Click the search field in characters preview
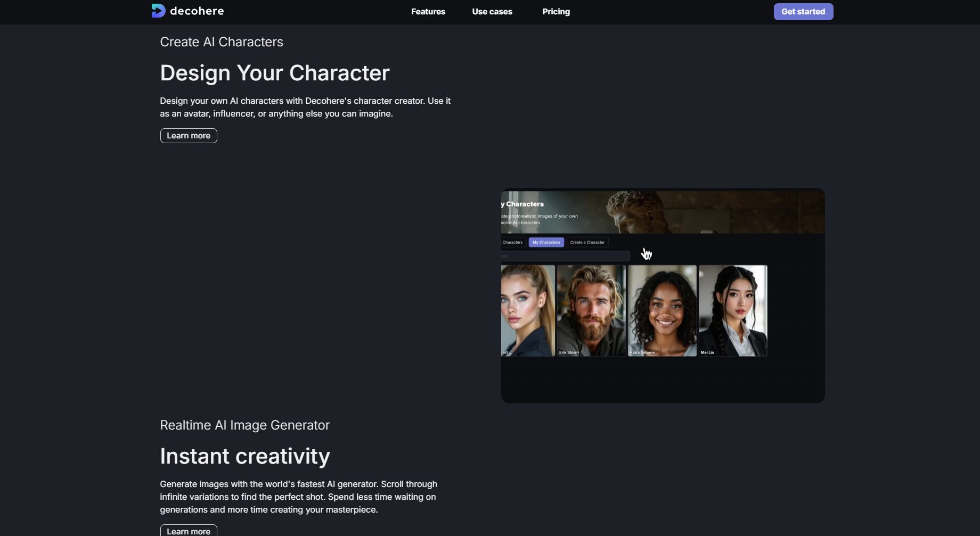Image resolution: width=980 pixels, height=536 pixels. pos(566,256)
